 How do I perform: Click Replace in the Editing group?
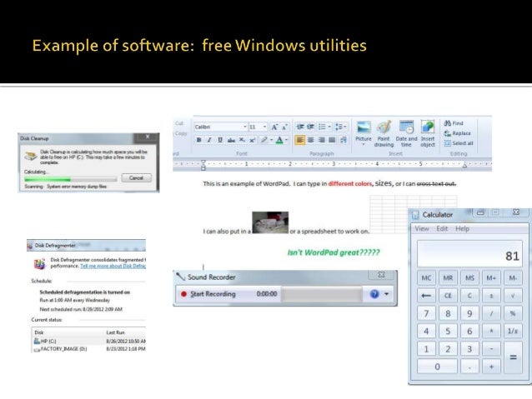[457, 133]
